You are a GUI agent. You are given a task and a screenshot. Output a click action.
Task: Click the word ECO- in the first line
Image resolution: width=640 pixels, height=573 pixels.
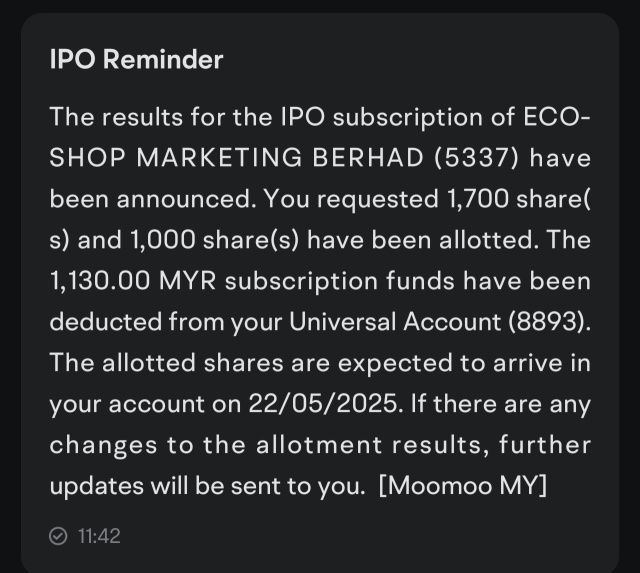tap(557, 117)
